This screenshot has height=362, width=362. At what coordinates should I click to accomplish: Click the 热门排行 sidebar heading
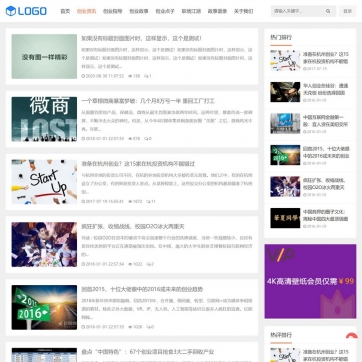click(x=281, y=37)
